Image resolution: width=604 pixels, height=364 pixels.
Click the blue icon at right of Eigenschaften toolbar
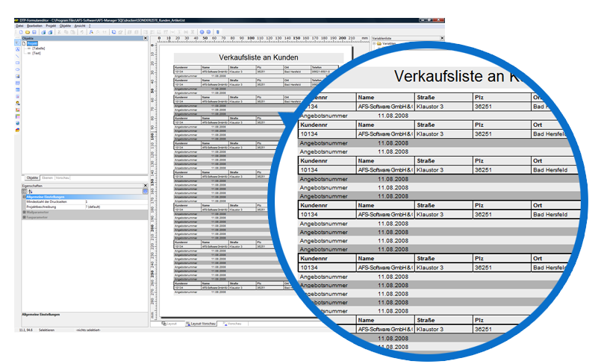(x=146, y=191)
